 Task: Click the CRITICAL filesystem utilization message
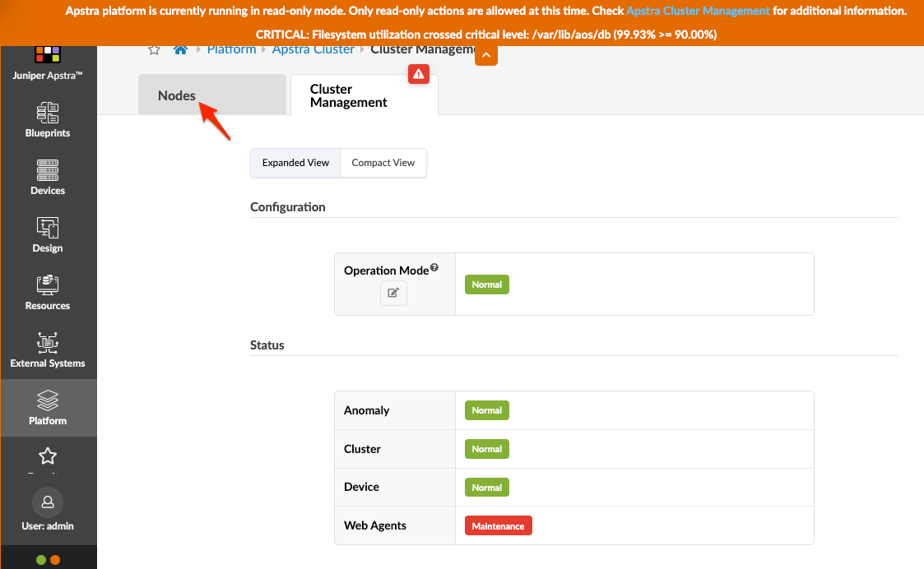point(486,35)
